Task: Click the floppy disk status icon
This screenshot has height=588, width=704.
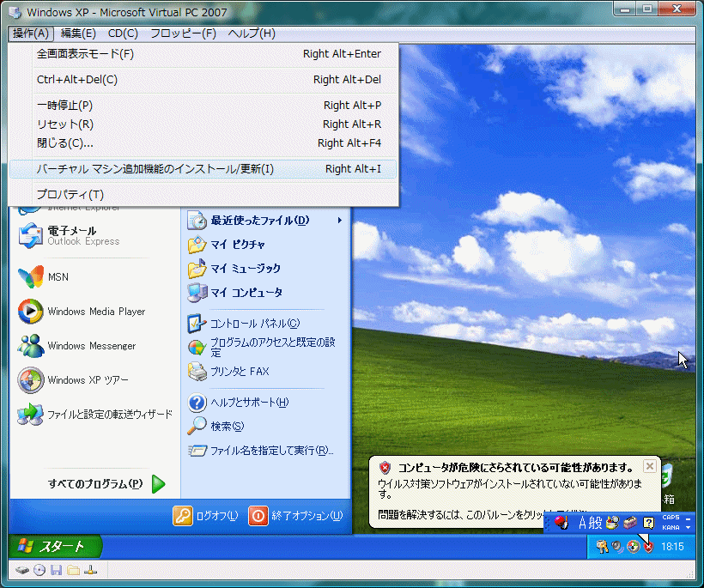Action: [x=56, y=570]
